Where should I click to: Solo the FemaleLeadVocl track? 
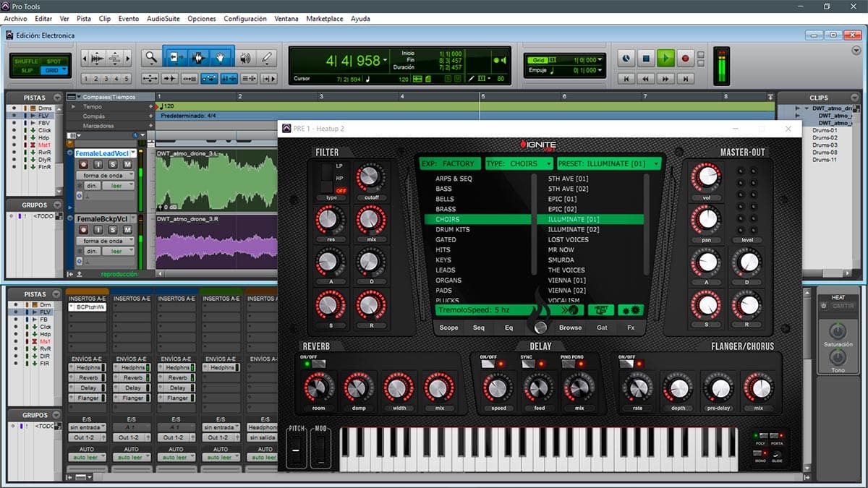(x=113, y=165)
